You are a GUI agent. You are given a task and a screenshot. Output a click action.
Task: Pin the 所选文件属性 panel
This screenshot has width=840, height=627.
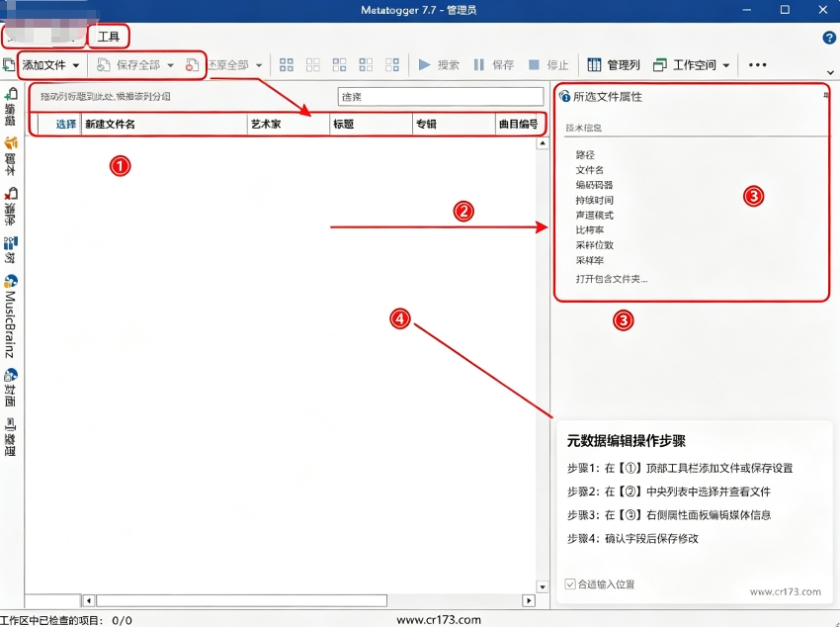coord(826,95)
